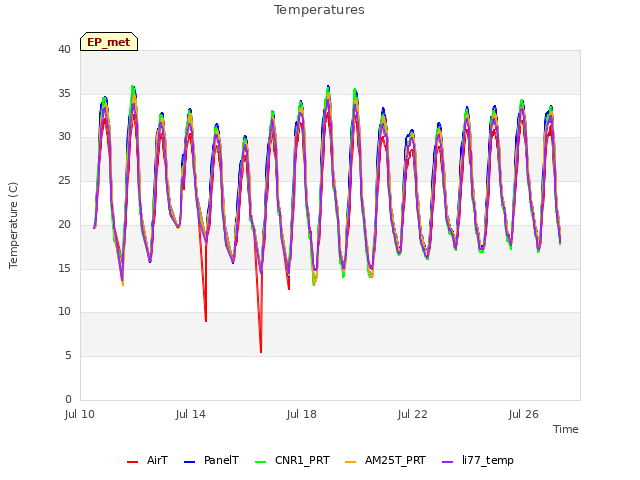
Task: Click the 25 y-axis tick label
Action: point(64,180)
